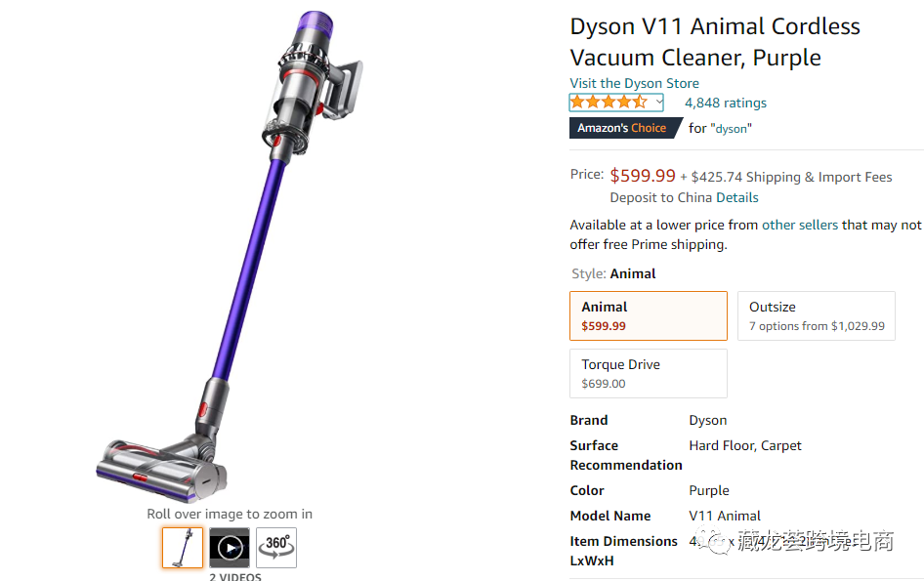Screen dimensions: 924x581
Task: Open the other sellers link
Action: 800,225
